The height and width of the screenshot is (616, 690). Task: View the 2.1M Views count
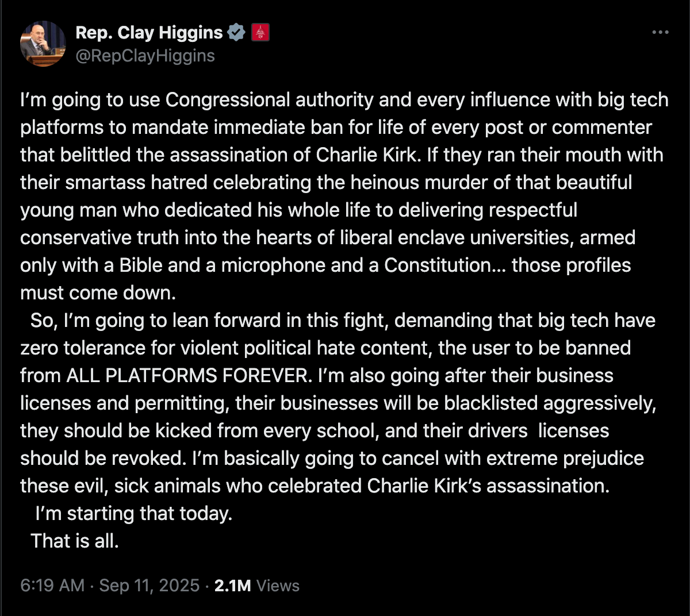[x=256, y=586]
